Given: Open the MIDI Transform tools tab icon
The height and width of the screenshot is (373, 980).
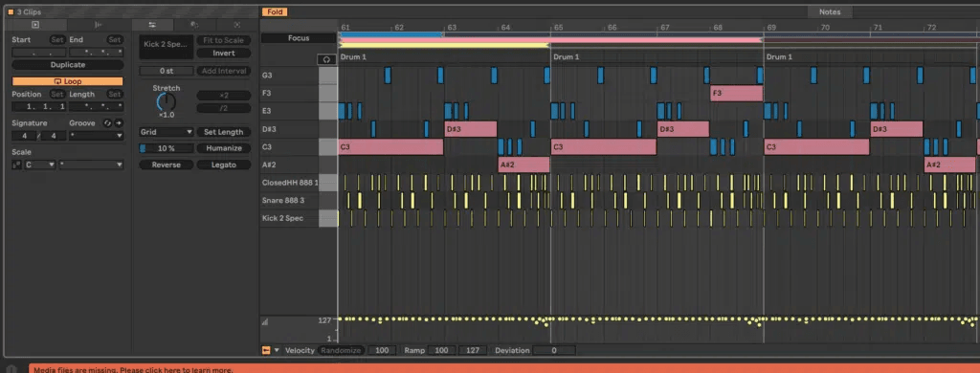Looking at the screenshot, I should point(194,24).
